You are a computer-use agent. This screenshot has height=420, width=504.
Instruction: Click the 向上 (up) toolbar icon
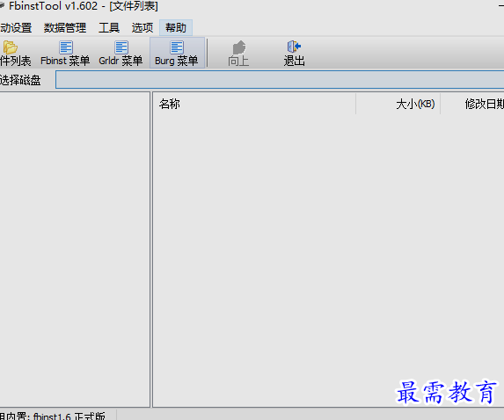pyautogui.click(x=239, y=47)
